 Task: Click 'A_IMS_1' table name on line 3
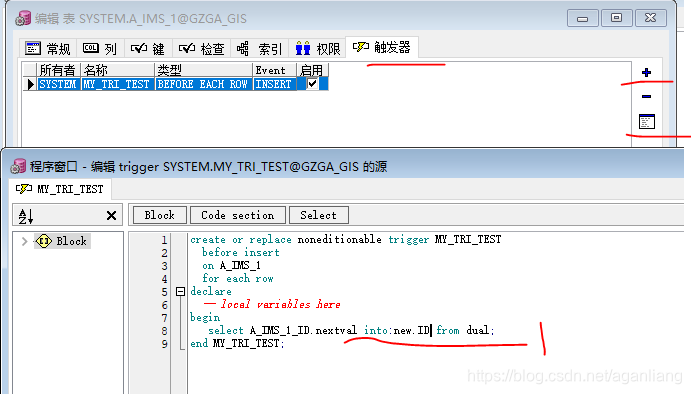240,265
